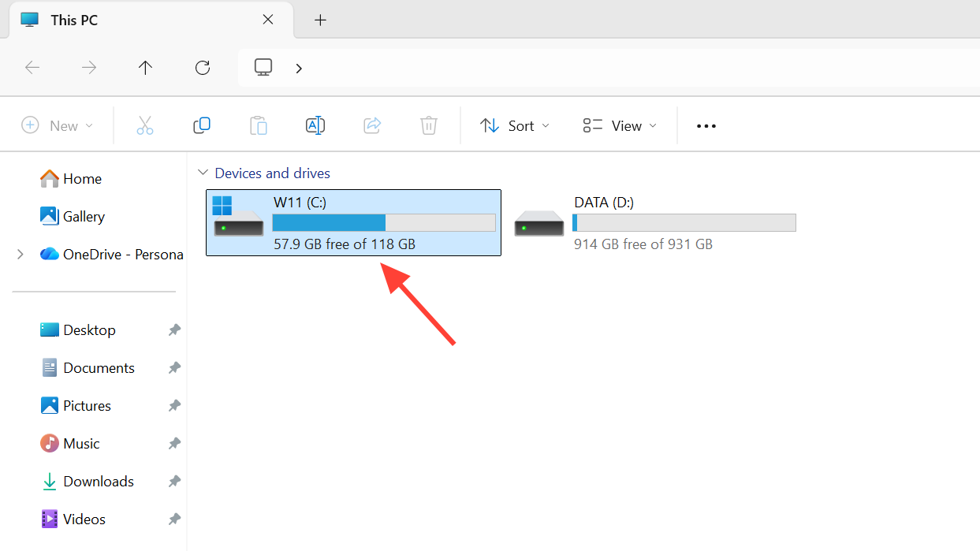Click the W11 (C:) drive icon
The height and width of the screenshot is (551, 980).
point(238,217)
